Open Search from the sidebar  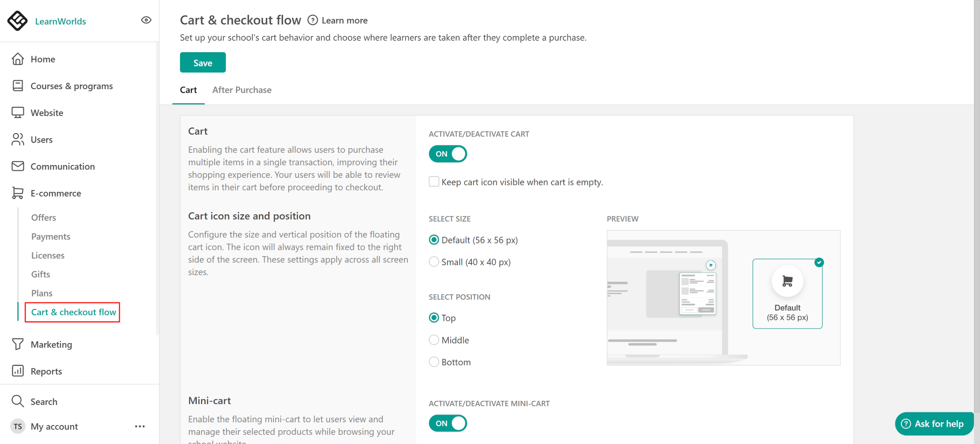[44, 401]
